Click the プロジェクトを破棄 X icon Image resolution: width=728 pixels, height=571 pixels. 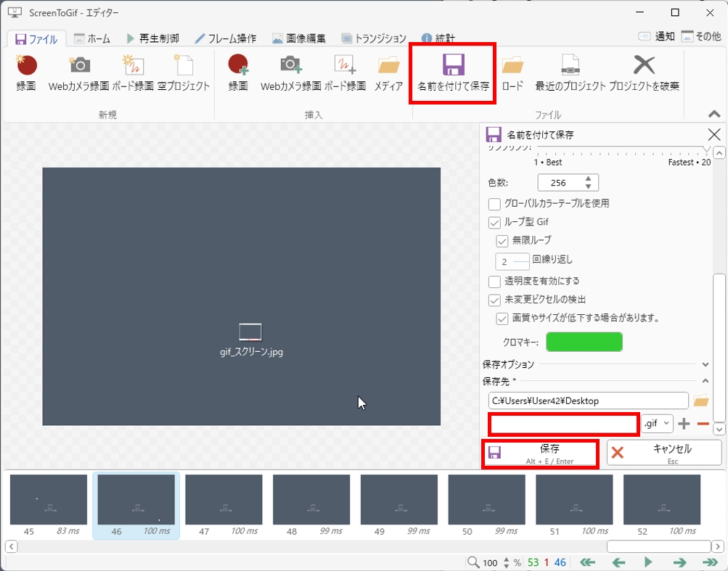(644, 66)
